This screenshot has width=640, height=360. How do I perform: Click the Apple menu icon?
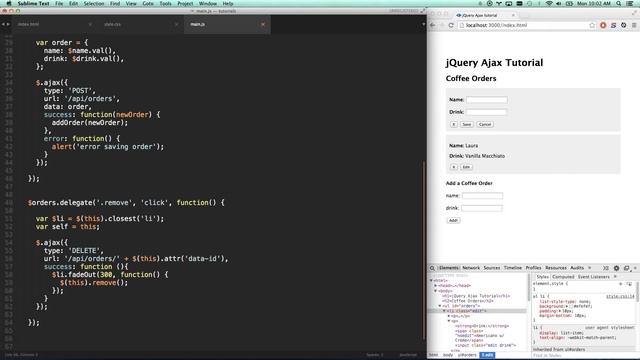(9, 3)
